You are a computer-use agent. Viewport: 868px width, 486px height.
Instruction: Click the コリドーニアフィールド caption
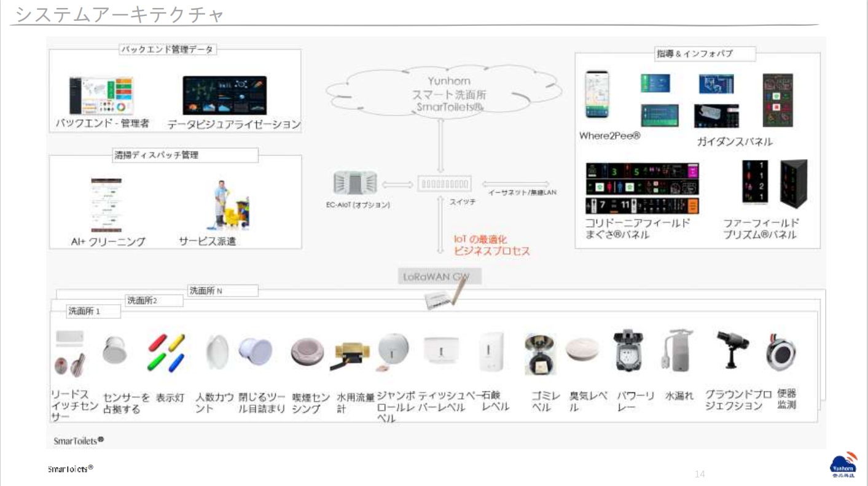pyautogui.click(x=637, y=222)
